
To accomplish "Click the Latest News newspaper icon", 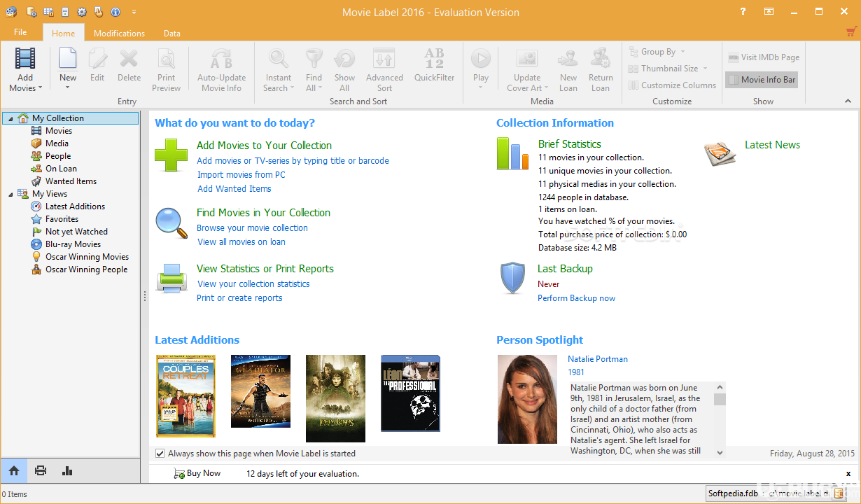I will (x=720, y=153).
